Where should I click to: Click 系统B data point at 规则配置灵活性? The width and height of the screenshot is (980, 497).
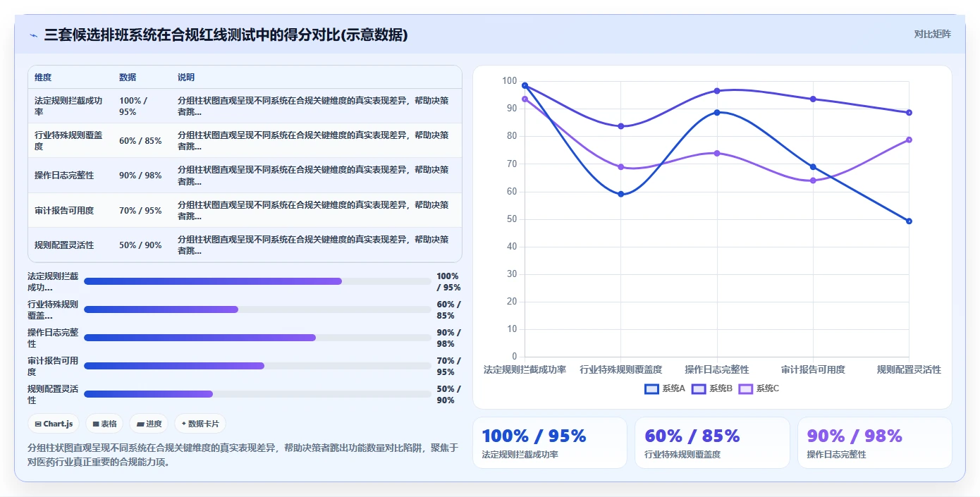tap(909, 113)
